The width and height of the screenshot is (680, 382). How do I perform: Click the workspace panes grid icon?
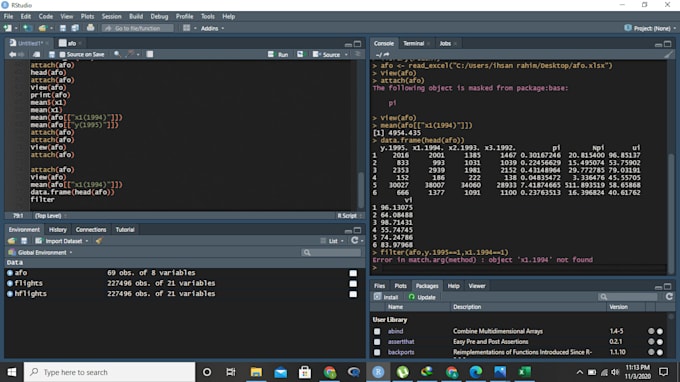pos(186,28)
